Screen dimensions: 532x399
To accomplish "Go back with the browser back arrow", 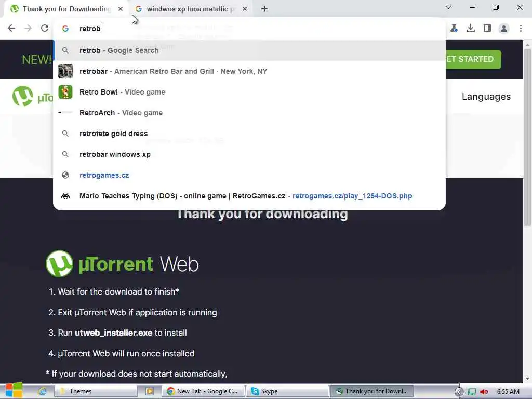I will point(11,28).
